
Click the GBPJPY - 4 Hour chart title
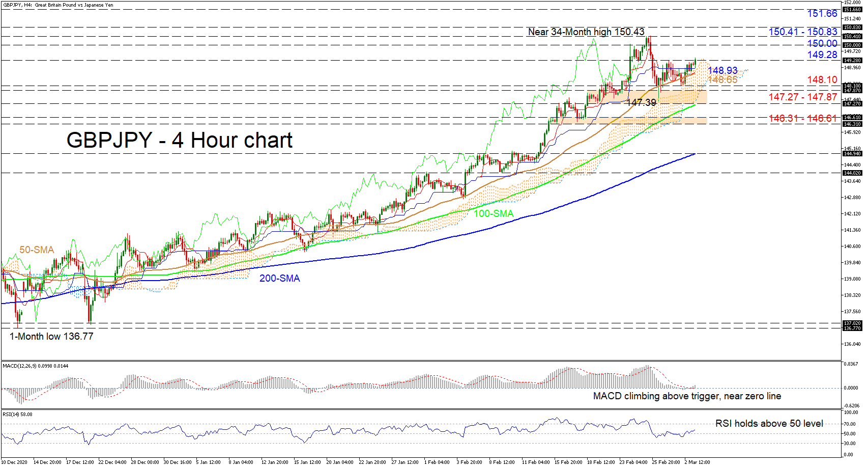179,140
